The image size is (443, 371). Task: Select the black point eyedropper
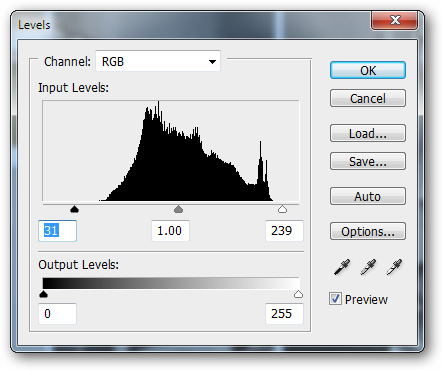[342, 267]
